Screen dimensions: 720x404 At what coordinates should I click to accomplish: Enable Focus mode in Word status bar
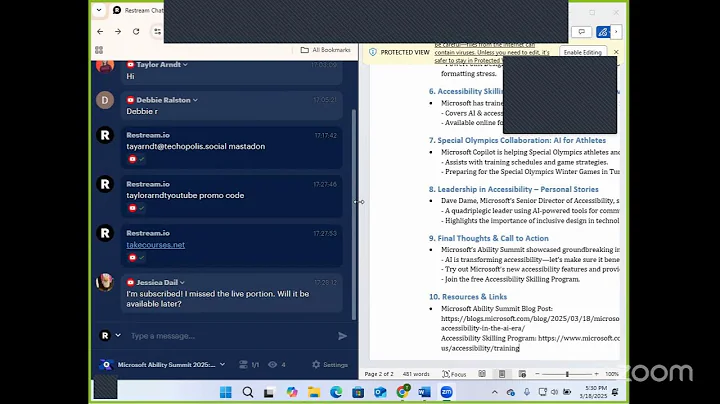coord(454,374)
